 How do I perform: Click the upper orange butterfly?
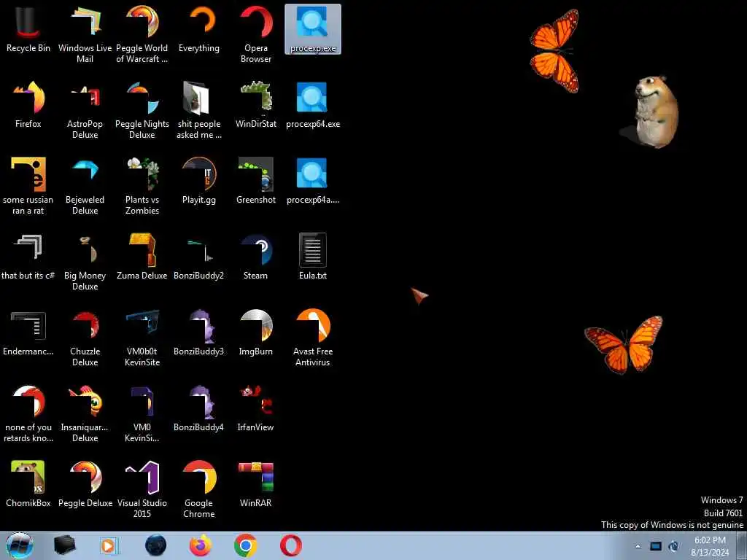[555, 51]
